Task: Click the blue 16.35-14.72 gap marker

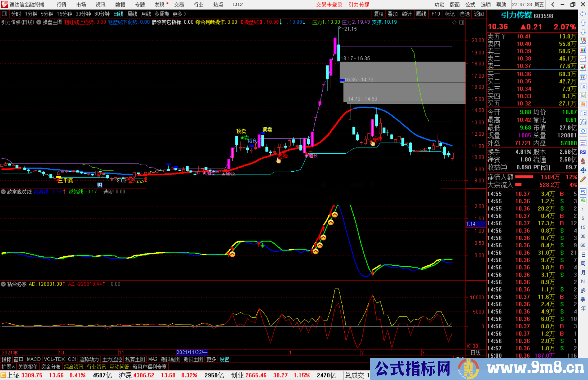Action: pos(342,80)
